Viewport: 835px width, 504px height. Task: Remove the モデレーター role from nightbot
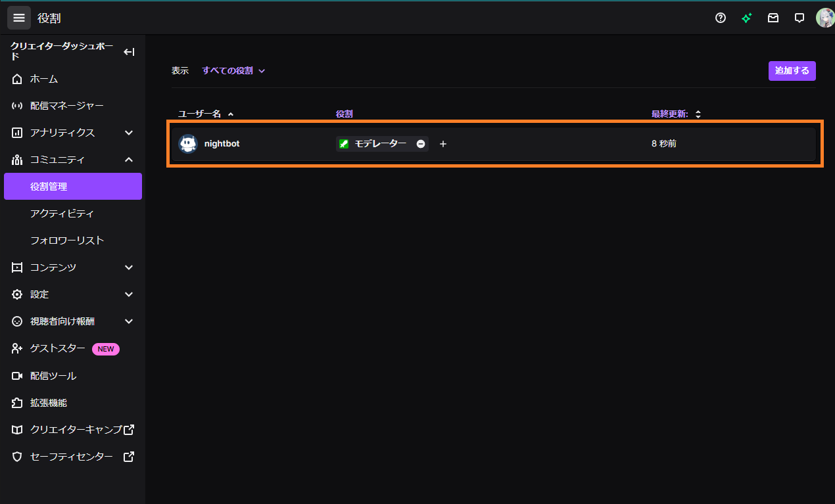pos(421,144)
